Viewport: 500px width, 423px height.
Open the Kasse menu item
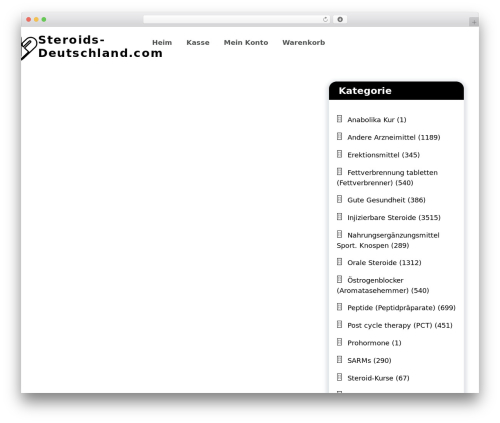(198, 43)
